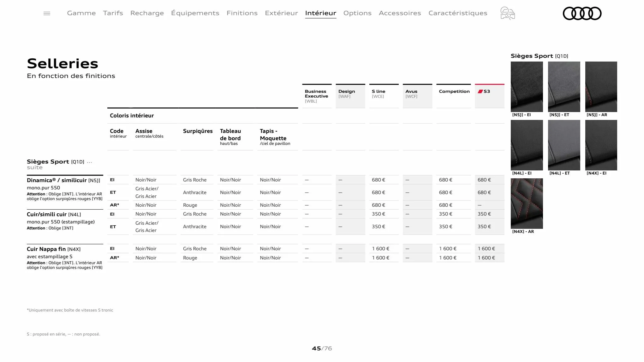Click the Design [WAF] column header
Screen dimensions: 644x362
pyautogui.click(x=350, y=96)
